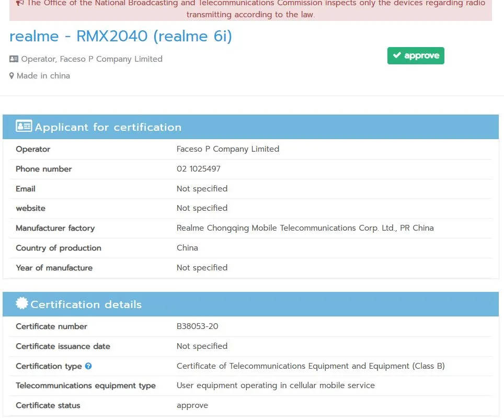Screen dimensions: 504x420
Task: Click the red notice banner text
Action: point(251,9)
